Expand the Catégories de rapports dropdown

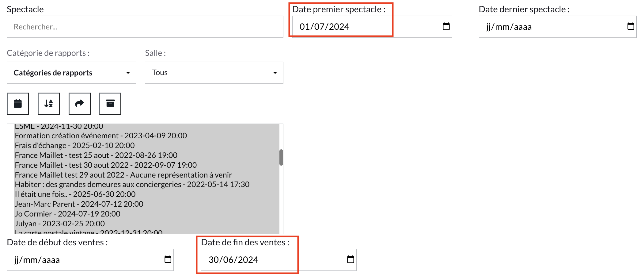[71, 73]
